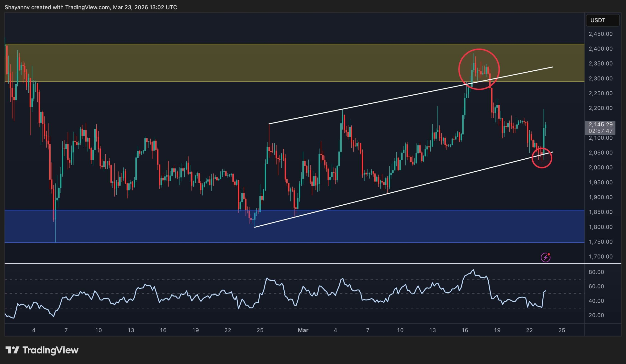Click the Mar label on the time axis
Image resolution: width=626 pixels, height=364 pixels.
coord(303,330)
